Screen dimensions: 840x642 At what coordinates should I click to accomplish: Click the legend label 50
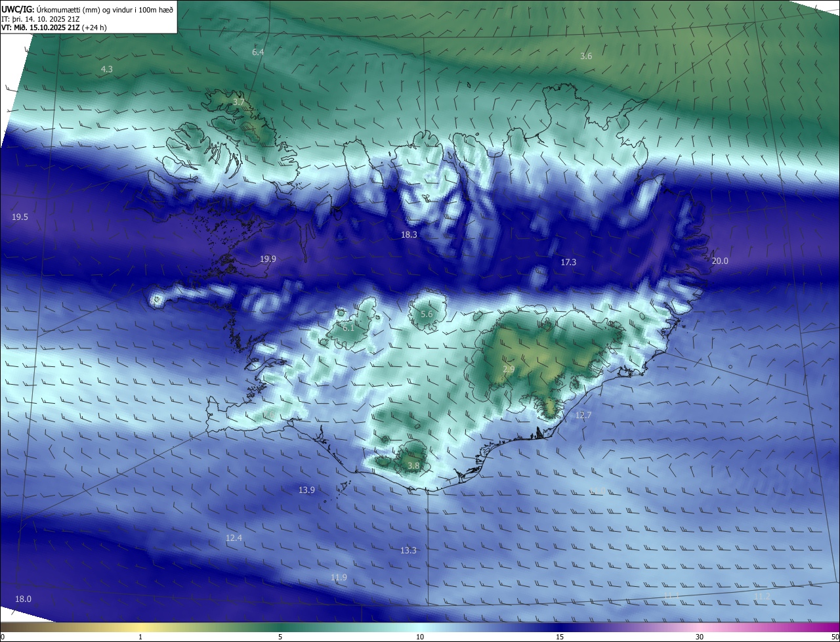click(835, 637)
